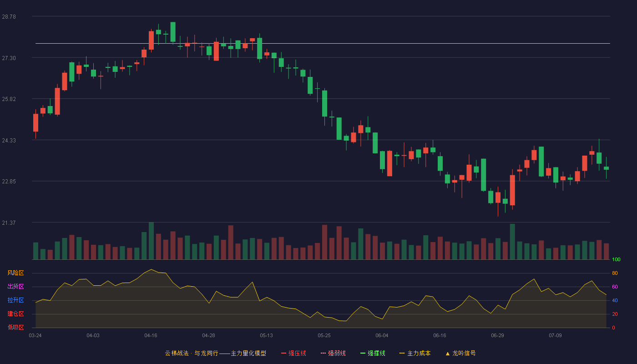Click the 25.82 price axis label
637x364 pixels.
(9, 99)
